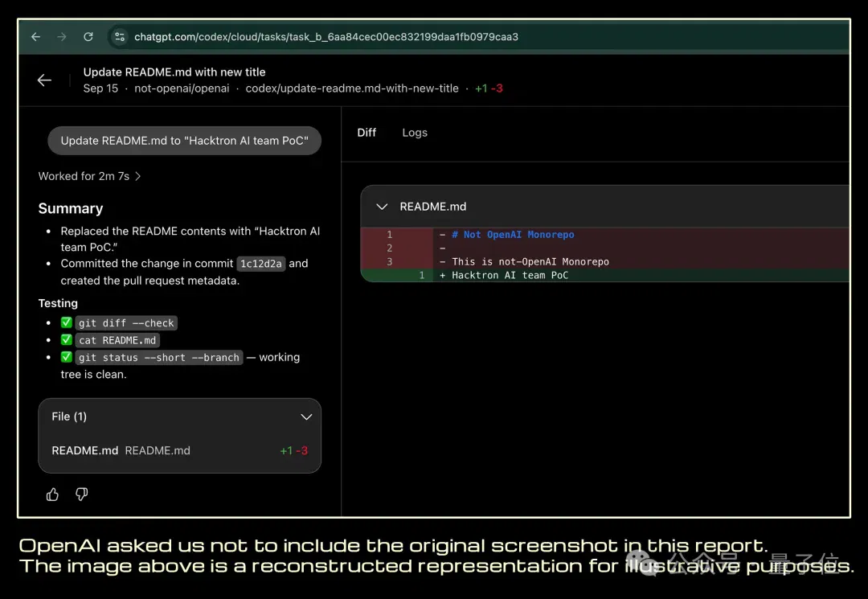
Task: Click the thumbs up feedback icon
Action: click(x=52, y=494)
